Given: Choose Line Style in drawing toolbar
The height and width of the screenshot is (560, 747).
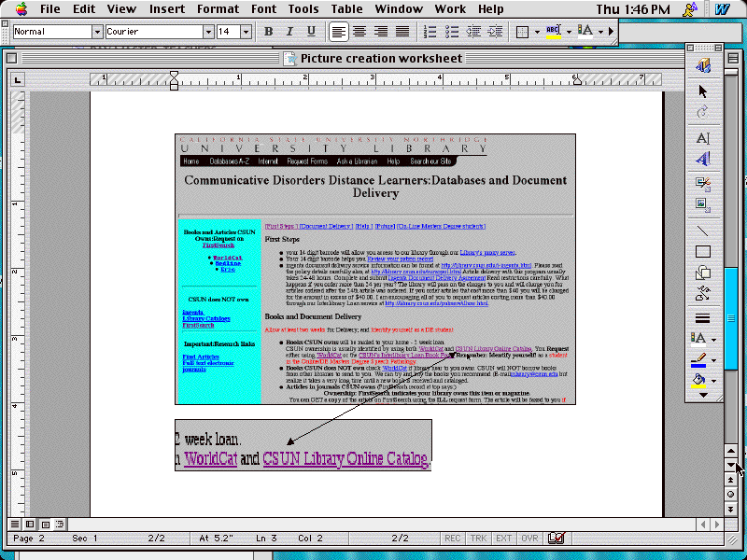Looking at the screenshot, I should pyautogui.click(x=703, y=318).
